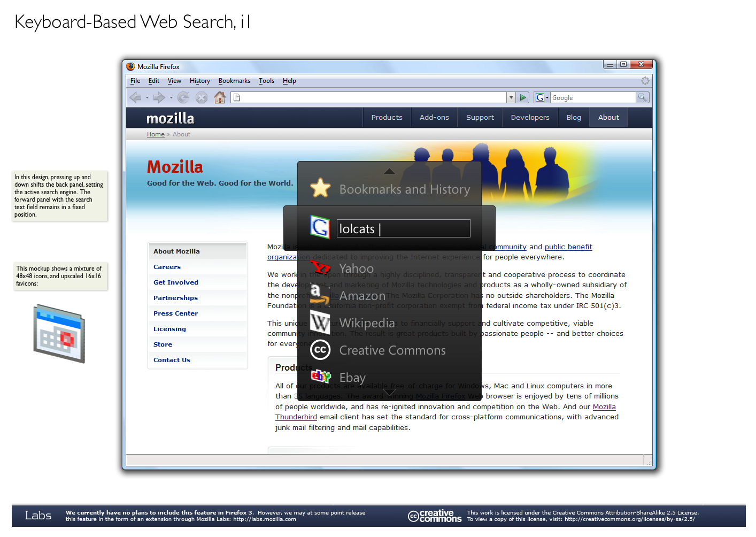Select the Amazon search engine icon
756x537 pixels.
pos(320,294)
